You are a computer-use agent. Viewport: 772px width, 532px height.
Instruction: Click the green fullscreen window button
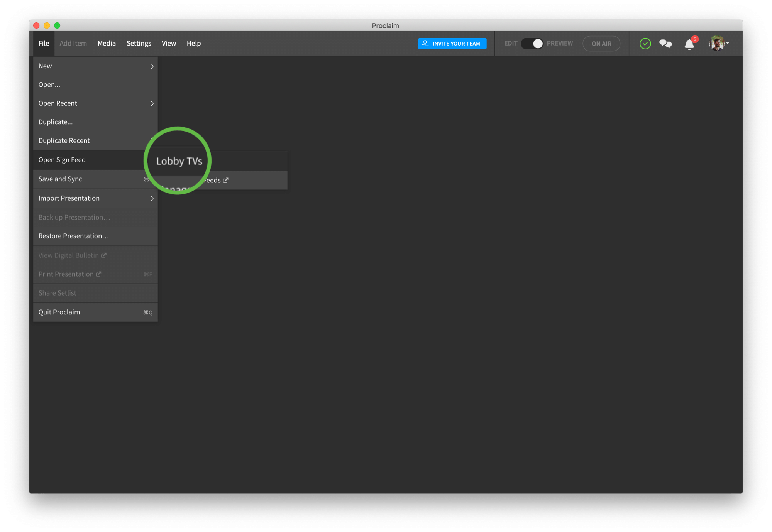click(57, 25)
